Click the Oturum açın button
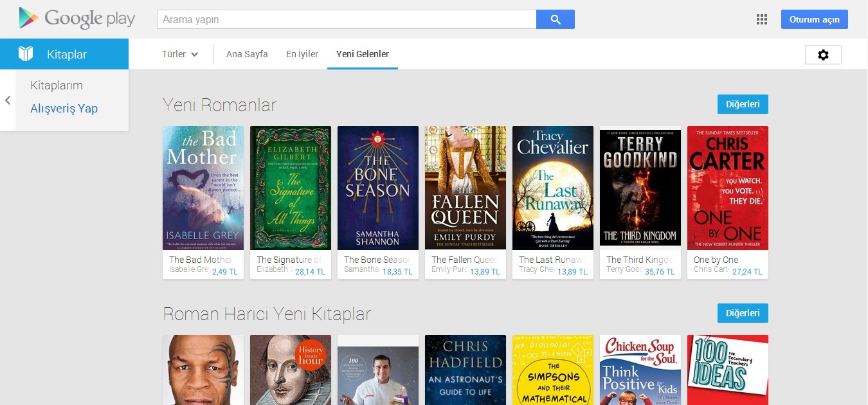 point(815,19)
